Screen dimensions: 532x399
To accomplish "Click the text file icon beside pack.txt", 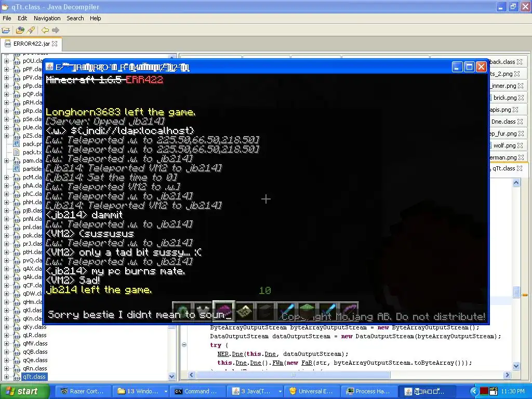I will (16, 152).
